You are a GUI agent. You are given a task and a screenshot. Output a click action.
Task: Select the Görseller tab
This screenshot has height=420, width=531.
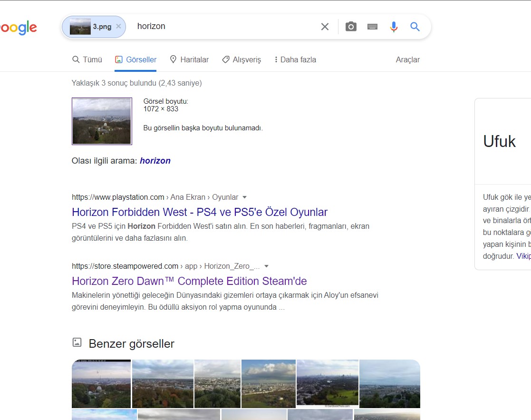pyautogui.click(x=136, y=59)
